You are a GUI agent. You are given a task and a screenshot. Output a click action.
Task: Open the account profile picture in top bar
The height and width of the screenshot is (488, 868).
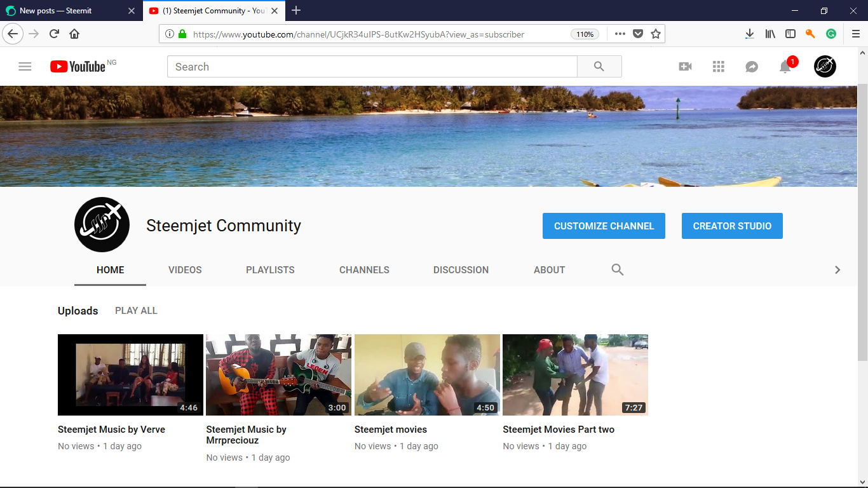coord(824,66)
